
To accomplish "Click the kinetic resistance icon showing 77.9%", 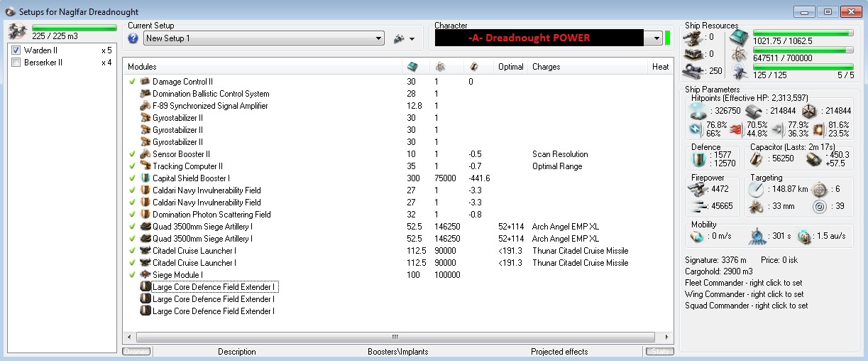I will (777, 129).
